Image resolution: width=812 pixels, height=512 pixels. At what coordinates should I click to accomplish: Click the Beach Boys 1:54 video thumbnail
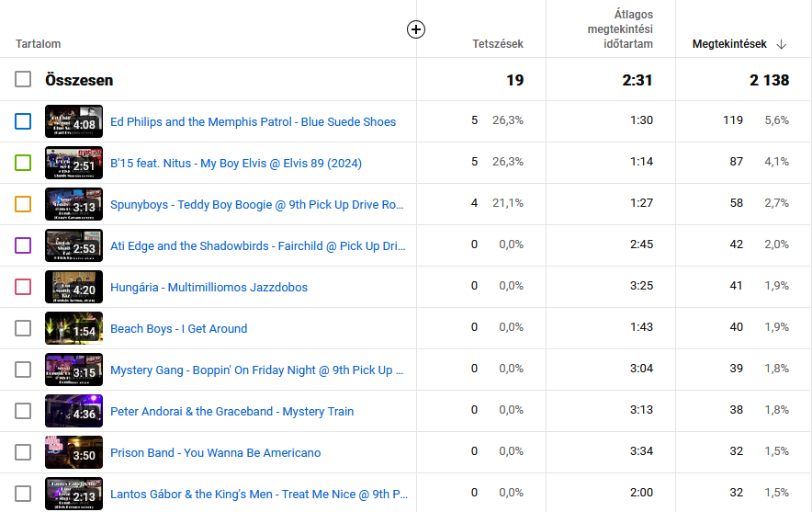73,328
